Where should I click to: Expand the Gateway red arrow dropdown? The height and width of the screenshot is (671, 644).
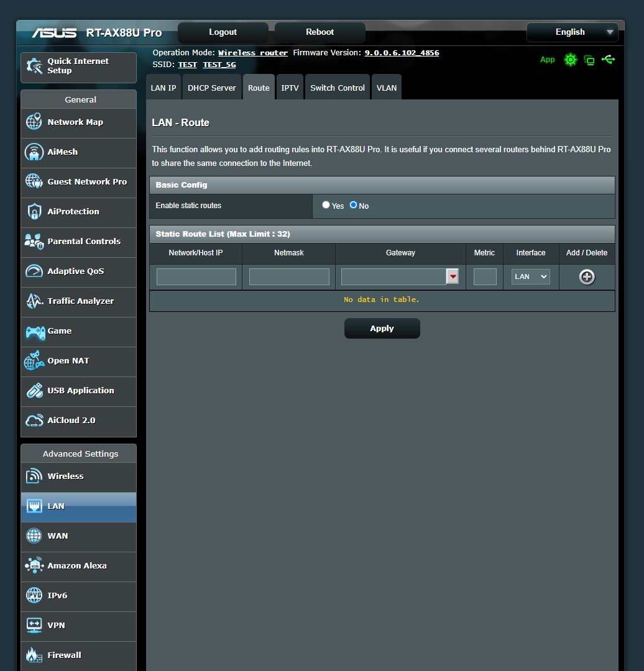[453, 276]
